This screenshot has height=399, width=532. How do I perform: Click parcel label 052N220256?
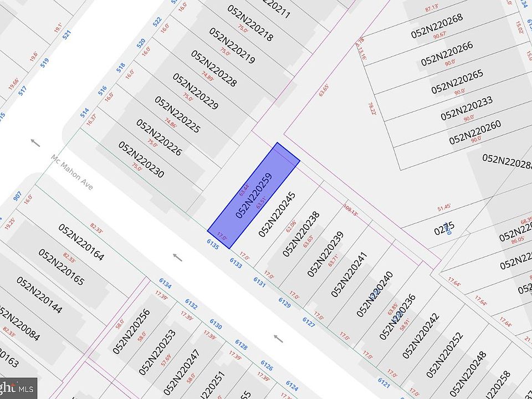point(131,331)
